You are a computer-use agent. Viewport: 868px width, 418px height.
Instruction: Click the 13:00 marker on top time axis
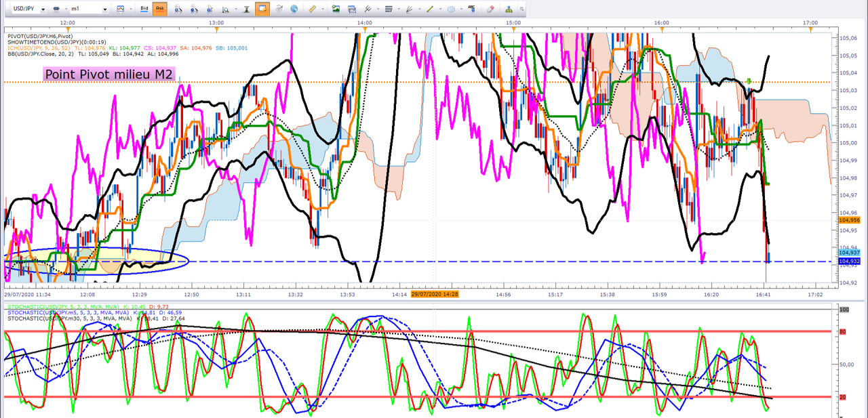pos(216,22)
